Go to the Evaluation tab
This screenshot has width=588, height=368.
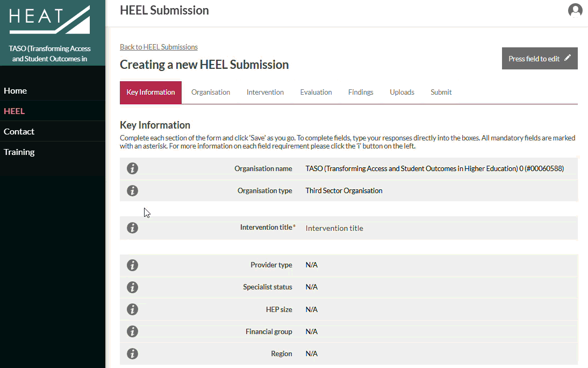[316, 93]
